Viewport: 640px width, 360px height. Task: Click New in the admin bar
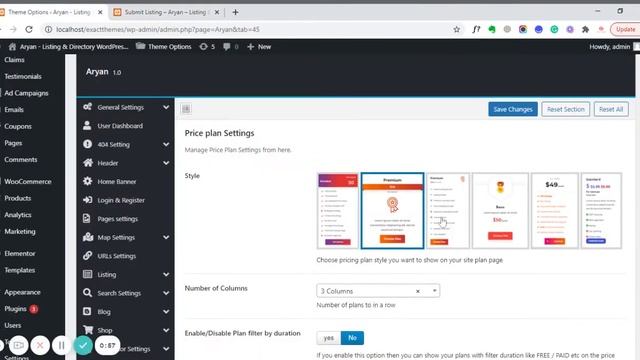259,47
